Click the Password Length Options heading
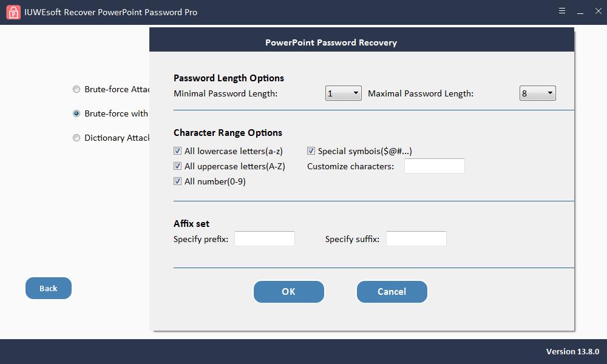607x364 pixels. click(229, 78)
